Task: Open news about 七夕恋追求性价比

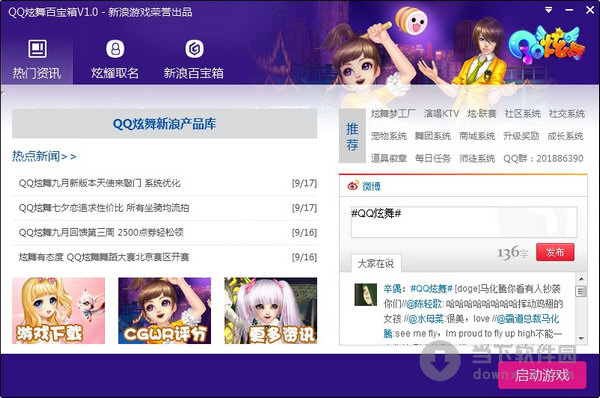Action: point(104,208)
